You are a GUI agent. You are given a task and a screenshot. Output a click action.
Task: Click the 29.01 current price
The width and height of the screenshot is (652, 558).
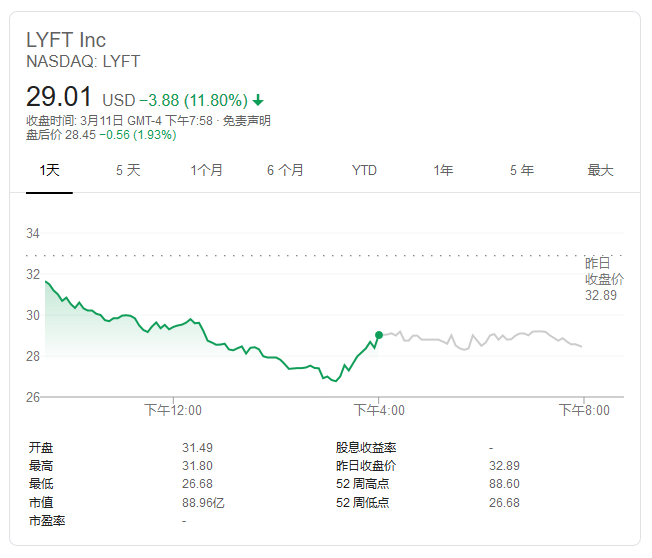59,98
